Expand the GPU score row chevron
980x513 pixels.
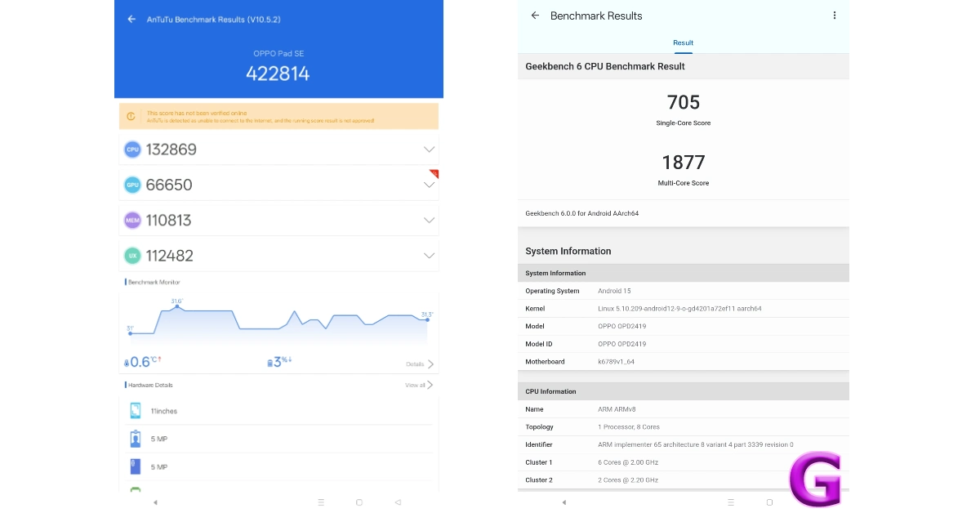429,185
